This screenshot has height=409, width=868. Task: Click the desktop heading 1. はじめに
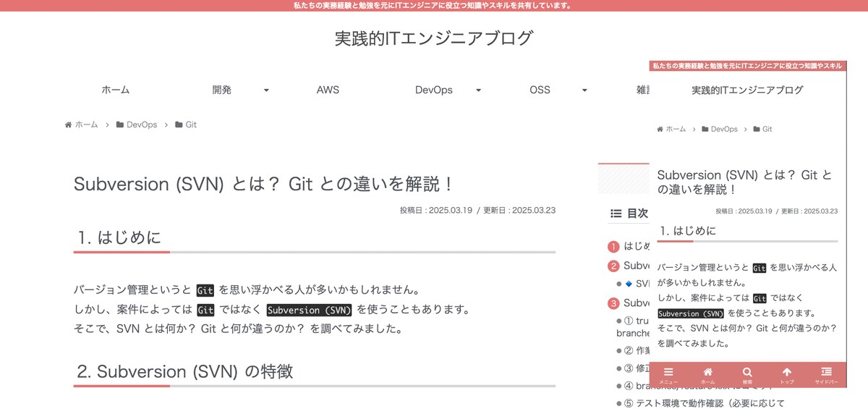[120, 237]
